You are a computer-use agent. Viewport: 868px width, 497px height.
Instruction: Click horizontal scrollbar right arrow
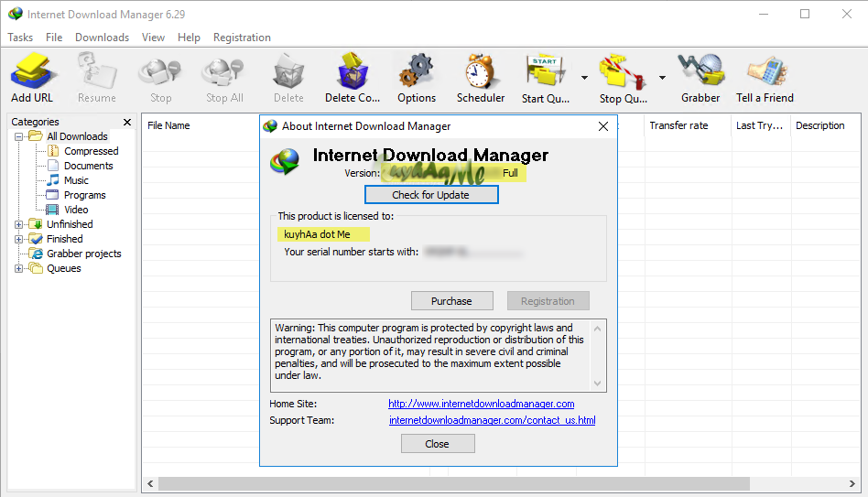852,483
